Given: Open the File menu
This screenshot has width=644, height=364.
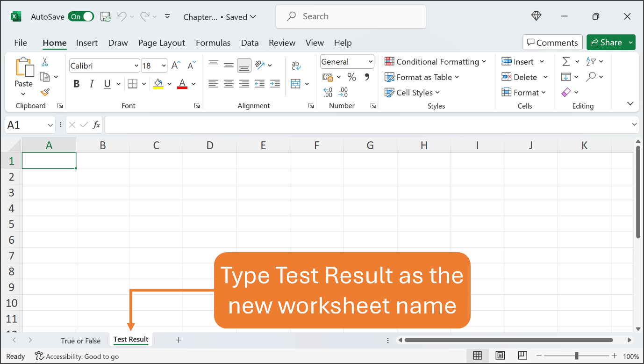Looking at the screenshot, I should 21,43.
